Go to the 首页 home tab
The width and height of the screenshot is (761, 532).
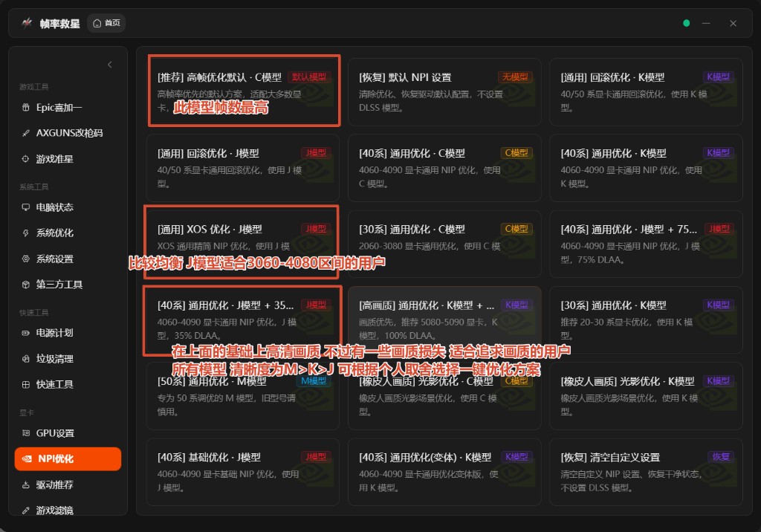coord(106,23)
